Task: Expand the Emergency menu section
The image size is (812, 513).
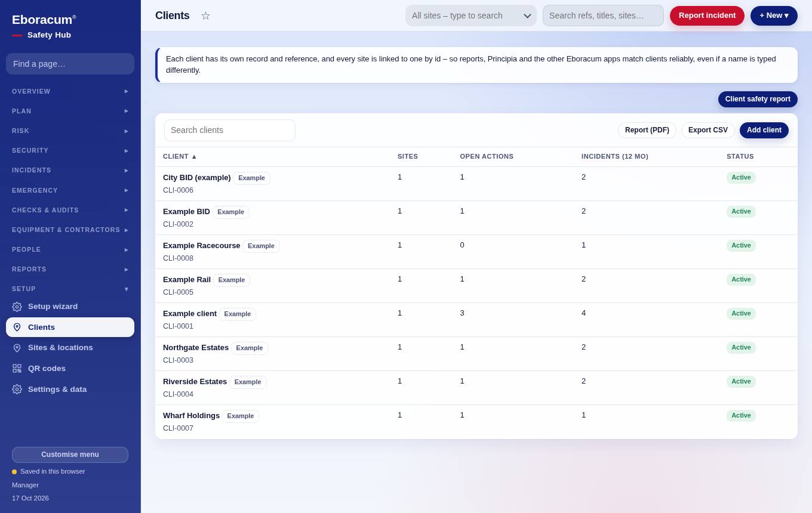Action: [70, 190]
